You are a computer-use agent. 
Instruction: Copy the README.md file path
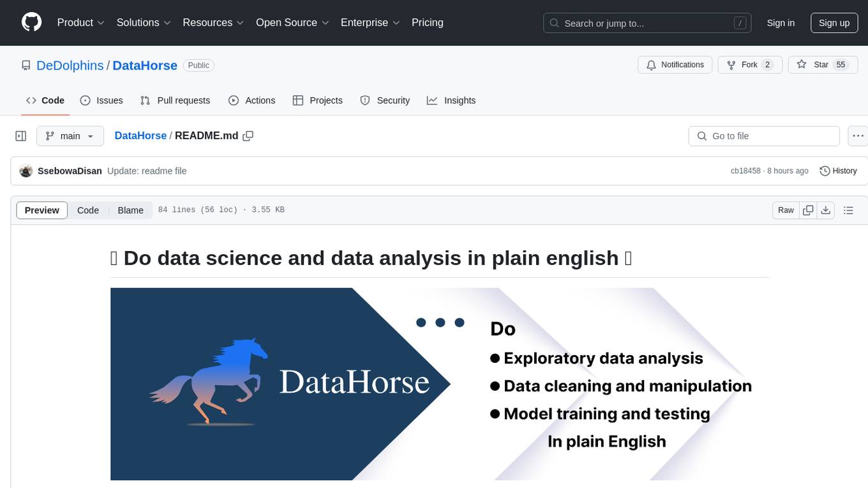point(248,136)
